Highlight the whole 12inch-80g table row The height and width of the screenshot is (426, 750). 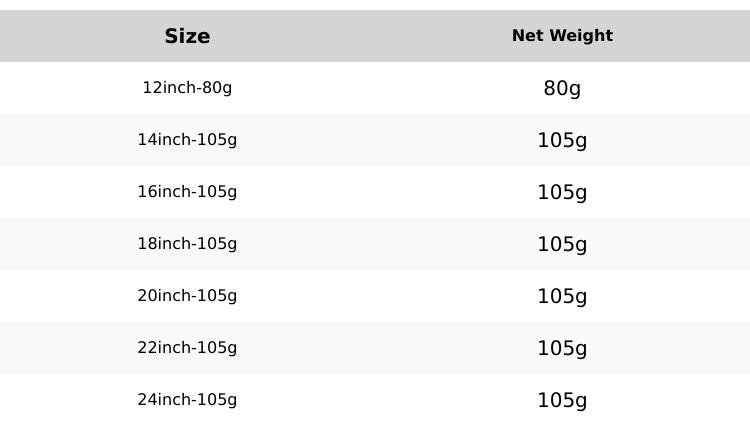pyautogui.click(x=375, y=88)
